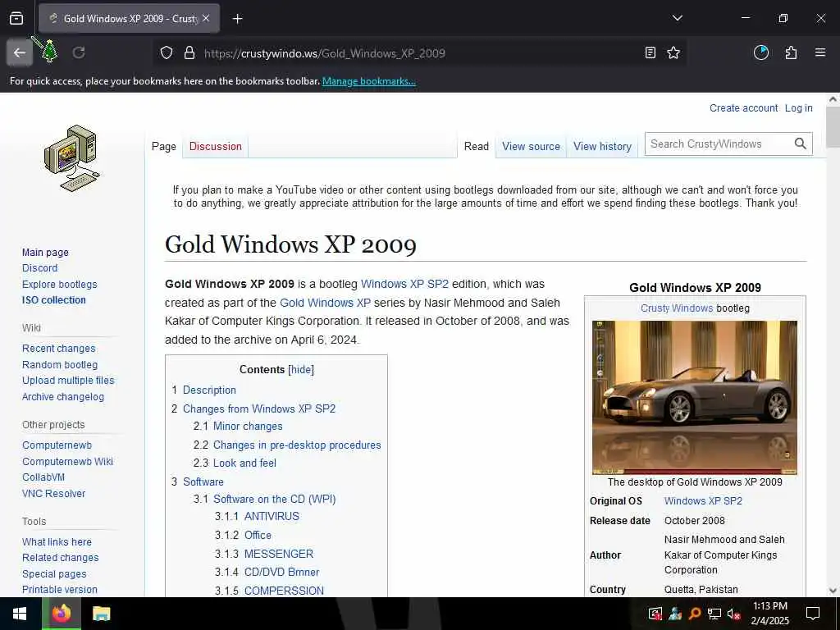This screenshot has width=840, height=630.
Task: Open the Discord sidebar link
Action: [39, 268]
